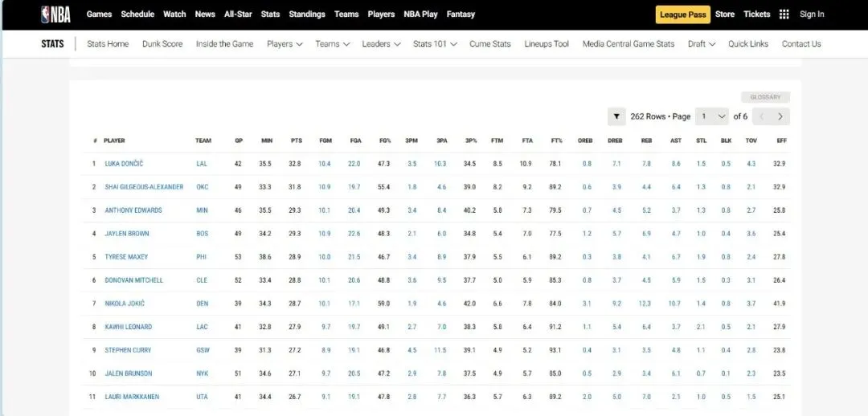Open the Tickets link

coord(757,14)
